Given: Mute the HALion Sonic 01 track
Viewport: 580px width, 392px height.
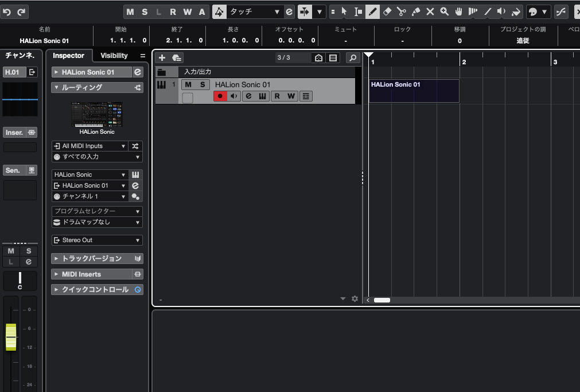Looking at the screenshot, I should pyautogui.click(x=188, y=85).
